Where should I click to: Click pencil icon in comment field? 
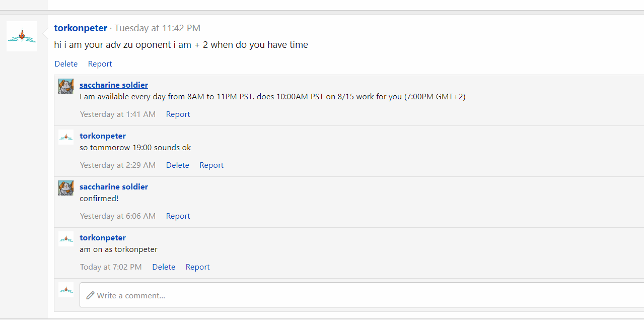90,295
